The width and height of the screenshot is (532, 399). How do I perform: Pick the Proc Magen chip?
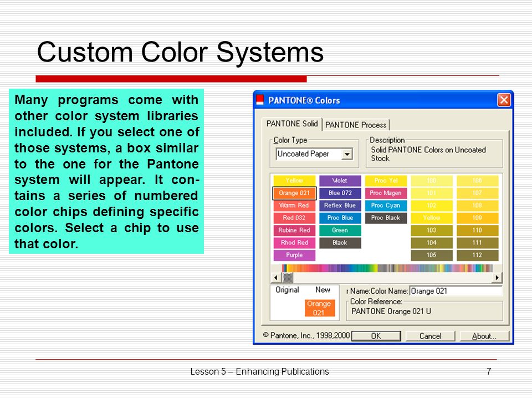tap(386, 193)
